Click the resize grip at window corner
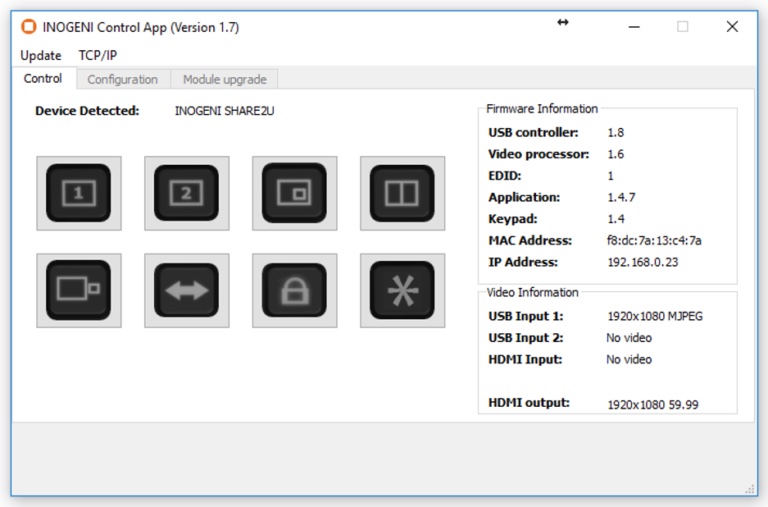The height and width of the screenshot is (507, 768). pyautogui.click(x=750, y=489)
